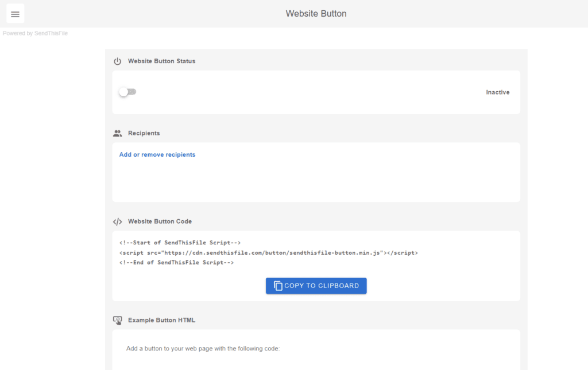Visit the Powered by SendThisFile link
This screenshot has height=370, width=588.
coord(35,33)
